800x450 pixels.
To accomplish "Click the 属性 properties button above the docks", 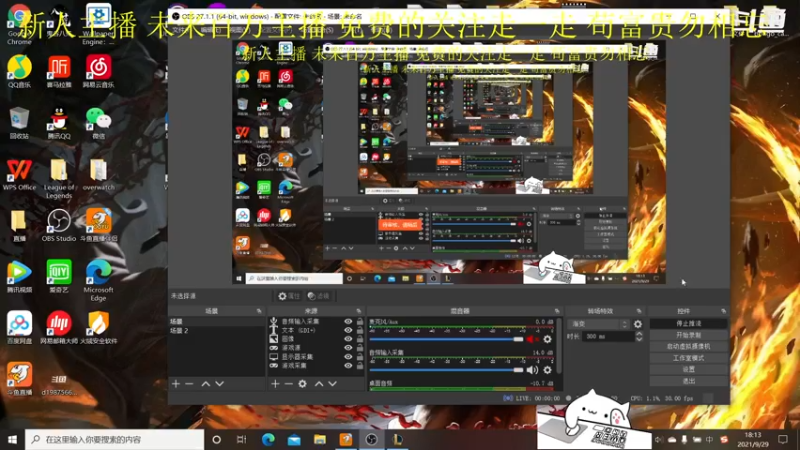I will (x=289, y=296).
